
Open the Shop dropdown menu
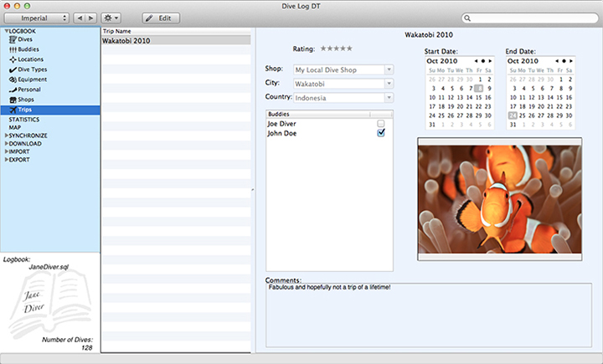[389, 70]
